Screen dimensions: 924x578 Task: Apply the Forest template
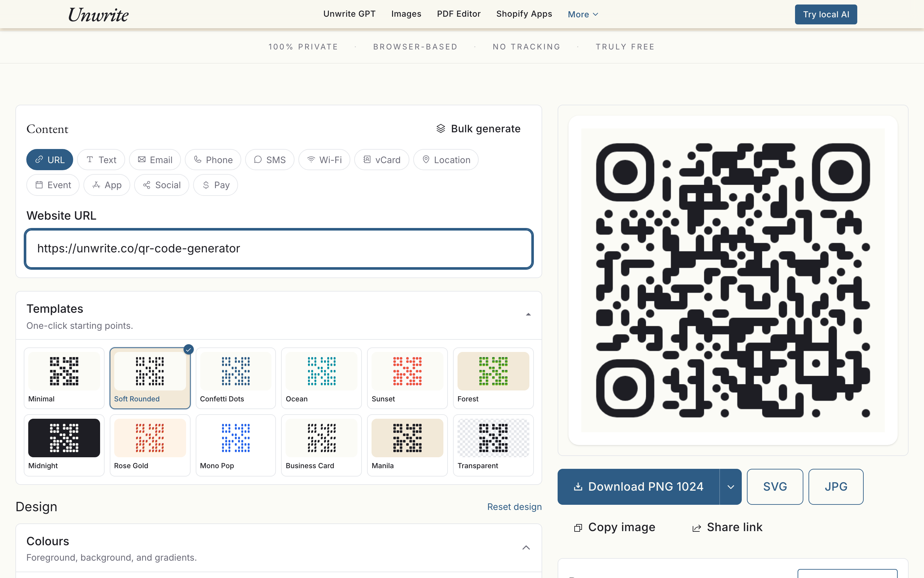coord(493,378)
